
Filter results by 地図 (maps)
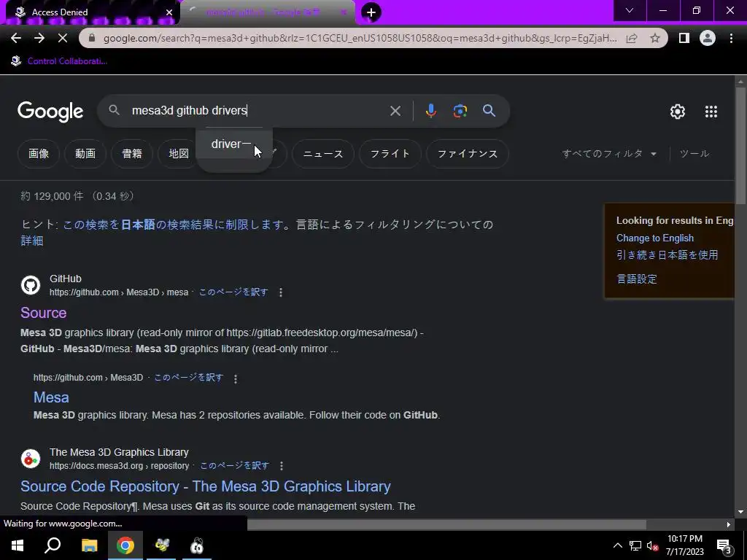coord(179,154)
